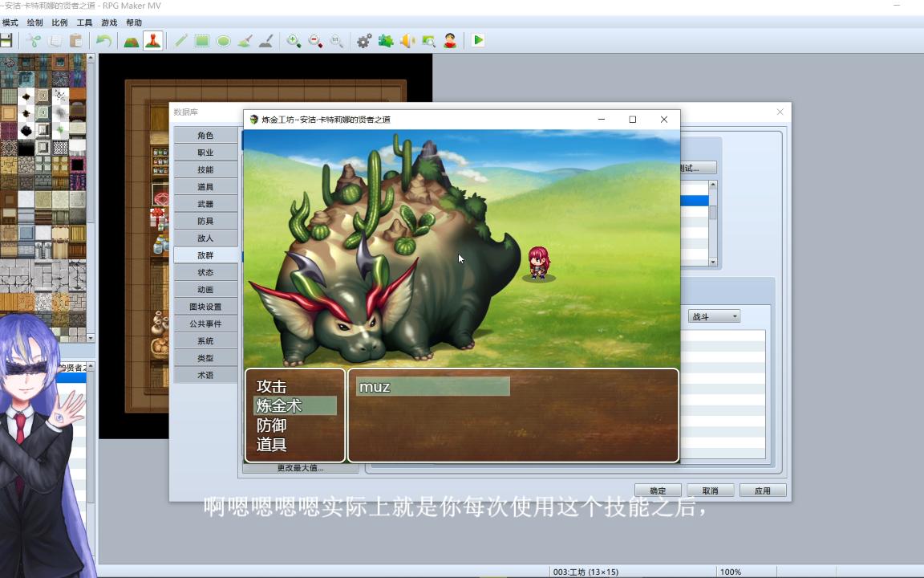The width and height of the screenshot is (924, 578).
Task: Open the Database using the gear icon
Action: pos(363,40)
